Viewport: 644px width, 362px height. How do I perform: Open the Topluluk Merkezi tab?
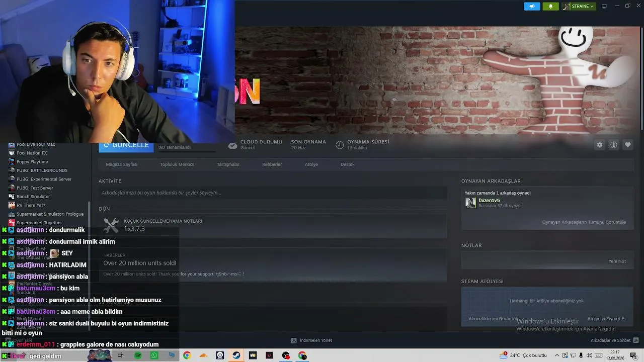(x=177, y=164)
